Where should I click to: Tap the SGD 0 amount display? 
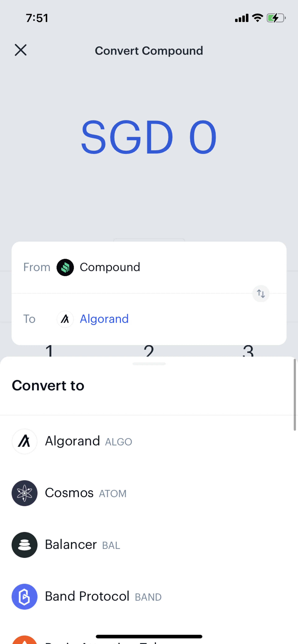149,137
